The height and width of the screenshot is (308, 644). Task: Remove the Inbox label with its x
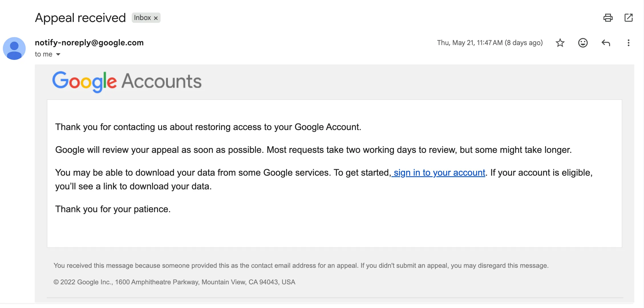156,18
